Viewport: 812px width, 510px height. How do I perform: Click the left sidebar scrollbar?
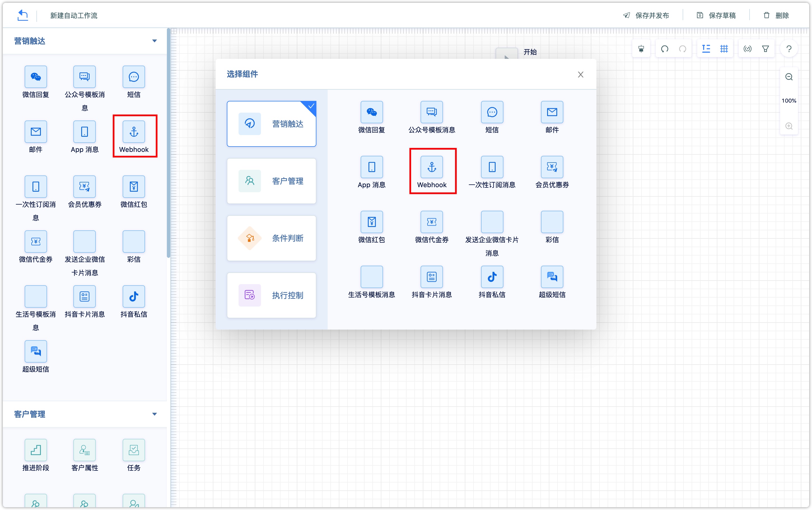click(x=168, y=143)
